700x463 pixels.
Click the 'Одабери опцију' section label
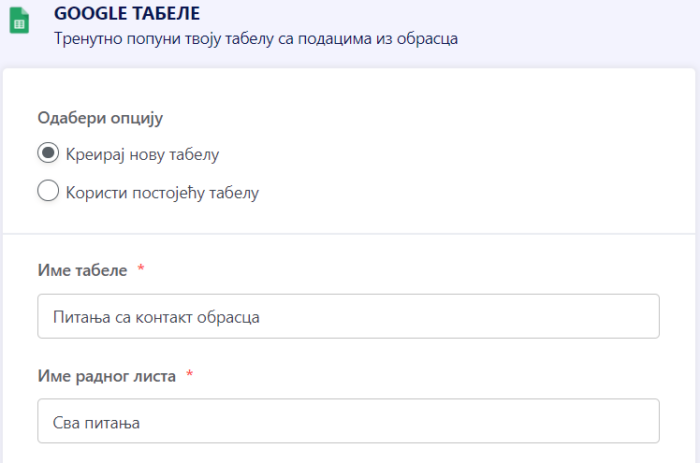[x=100, y=118]
